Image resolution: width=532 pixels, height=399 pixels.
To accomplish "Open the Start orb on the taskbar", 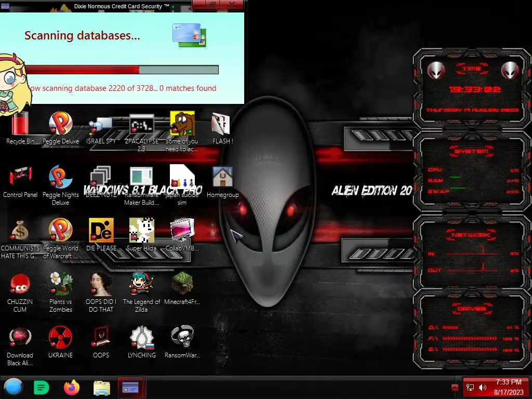I will click(x=13, y=387).
